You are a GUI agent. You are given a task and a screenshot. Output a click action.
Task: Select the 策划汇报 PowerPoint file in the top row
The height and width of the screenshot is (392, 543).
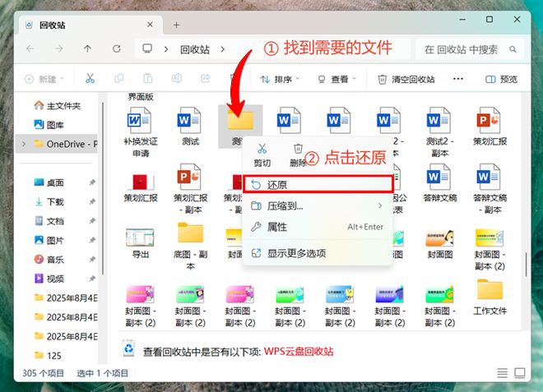coord(490,127)
